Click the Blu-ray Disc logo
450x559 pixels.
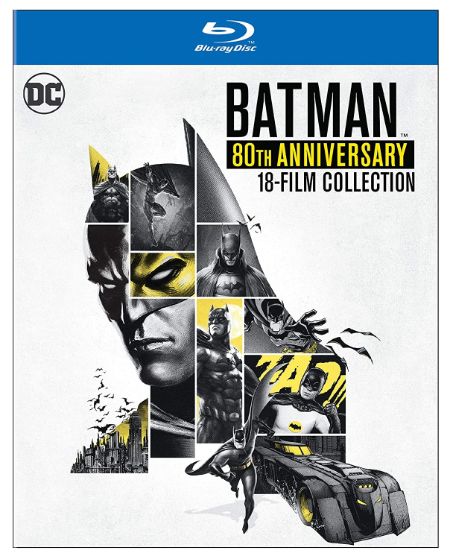click(225, 37)
